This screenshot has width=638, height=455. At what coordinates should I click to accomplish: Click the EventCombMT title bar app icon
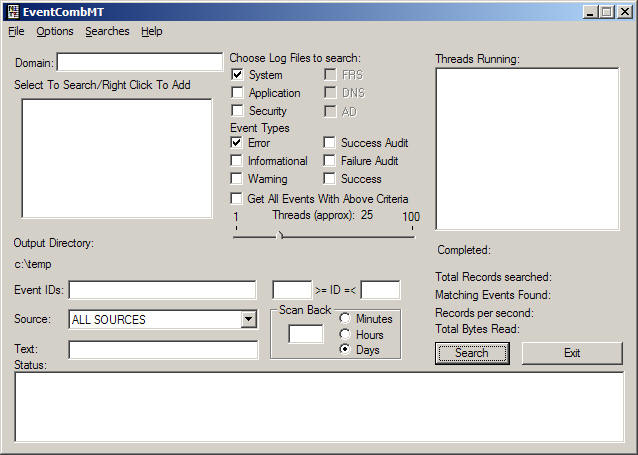point(13,11)
